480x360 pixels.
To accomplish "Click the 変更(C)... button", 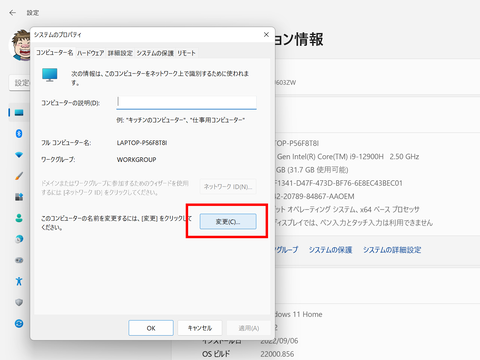I will [228, 221].
